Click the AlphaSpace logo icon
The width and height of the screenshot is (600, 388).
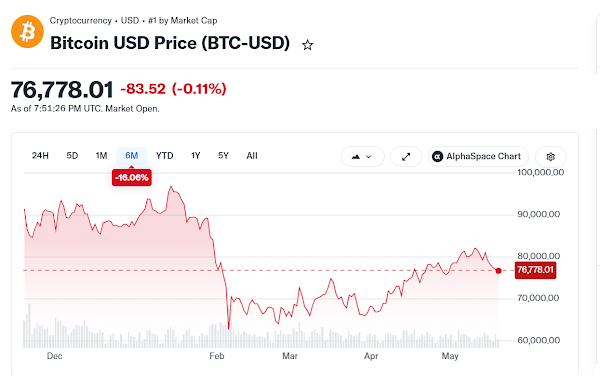pyautogui.click(x=437, y=157)
